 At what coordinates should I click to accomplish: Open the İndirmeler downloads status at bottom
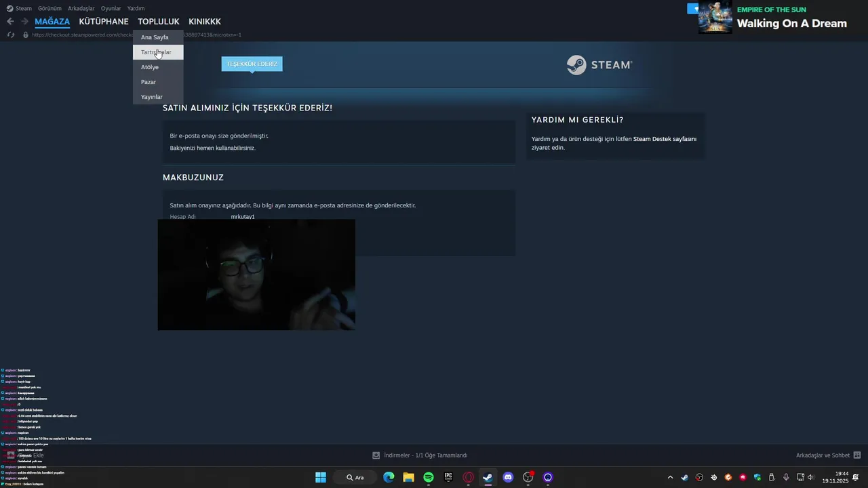pos(425,455)
